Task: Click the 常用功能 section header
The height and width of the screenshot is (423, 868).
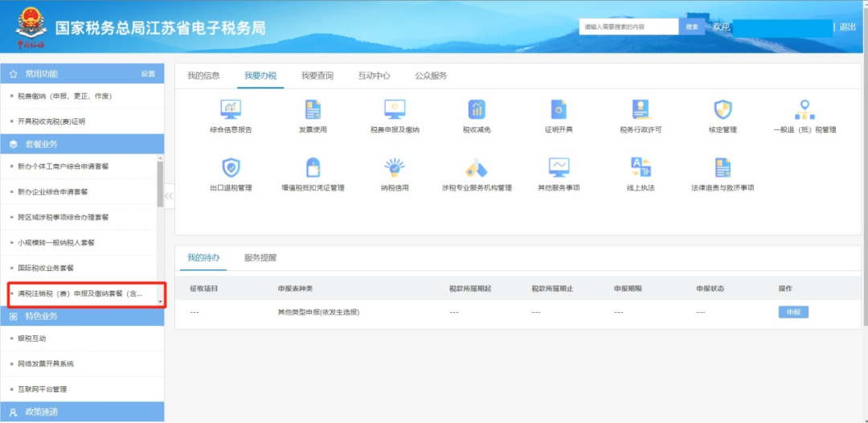Action: pyautogui.click(x=82, y=74)
